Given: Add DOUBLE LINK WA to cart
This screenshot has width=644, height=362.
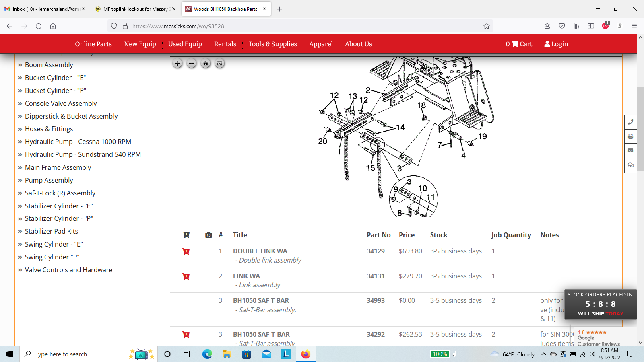Looking at the screenshot, I should click(x=186, y=251).
